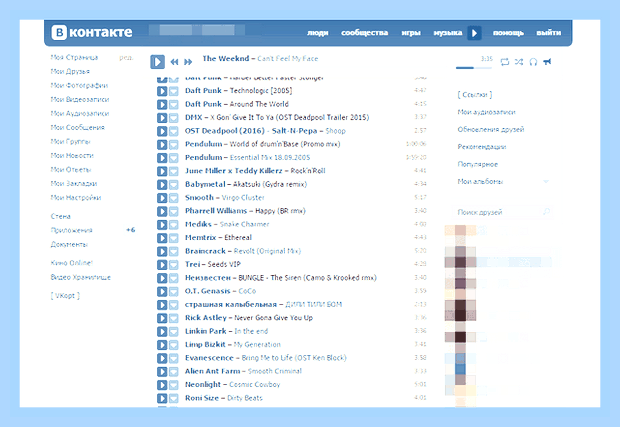
Task: Go to Моя Страница in the sidebar
Action: [74, 58]
